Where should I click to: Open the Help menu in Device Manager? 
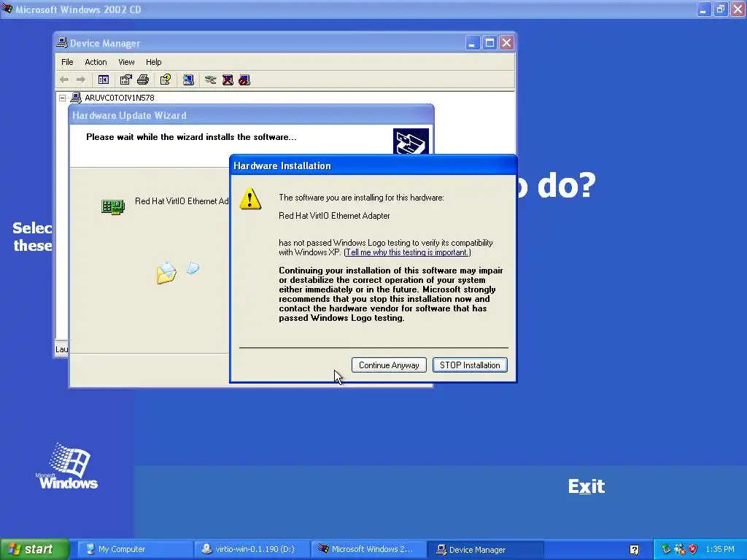pos(153,62)
